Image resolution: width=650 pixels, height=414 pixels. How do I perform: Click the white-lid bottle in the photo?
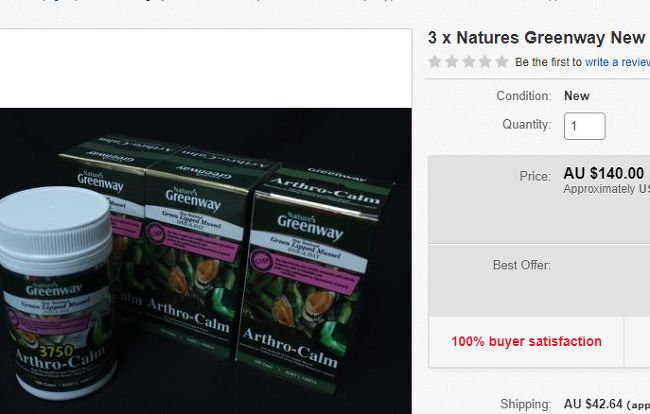(58, 292)
